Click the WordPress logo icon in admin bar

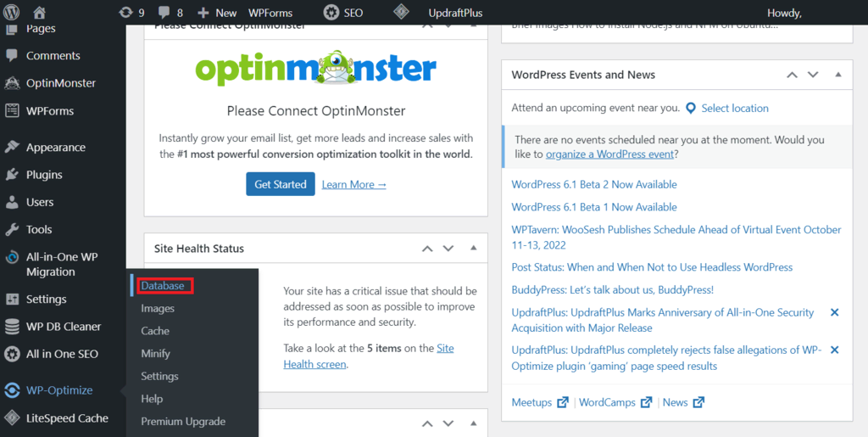[12, 12]
